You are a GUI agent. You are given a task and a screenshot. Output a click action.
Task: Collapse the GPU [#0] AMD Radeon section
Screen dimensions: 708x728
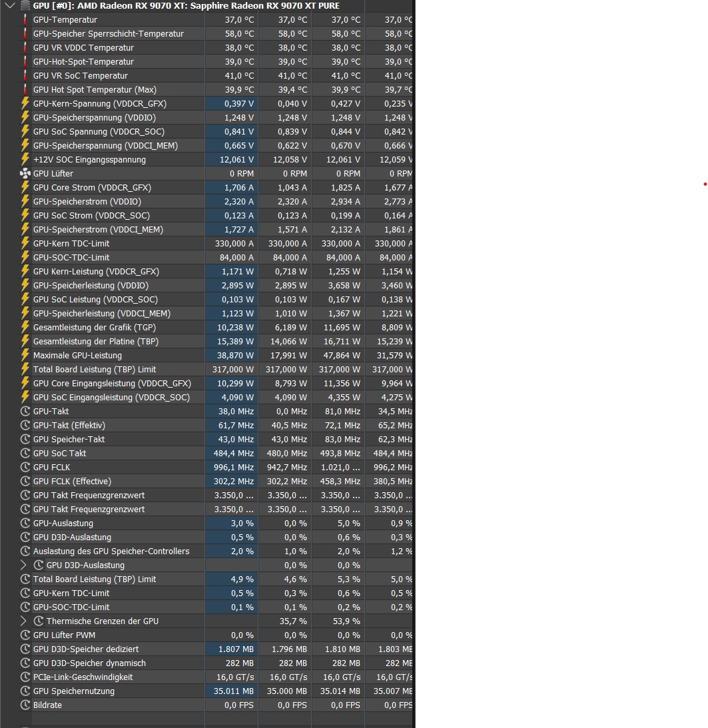click(x=10, y=5)
